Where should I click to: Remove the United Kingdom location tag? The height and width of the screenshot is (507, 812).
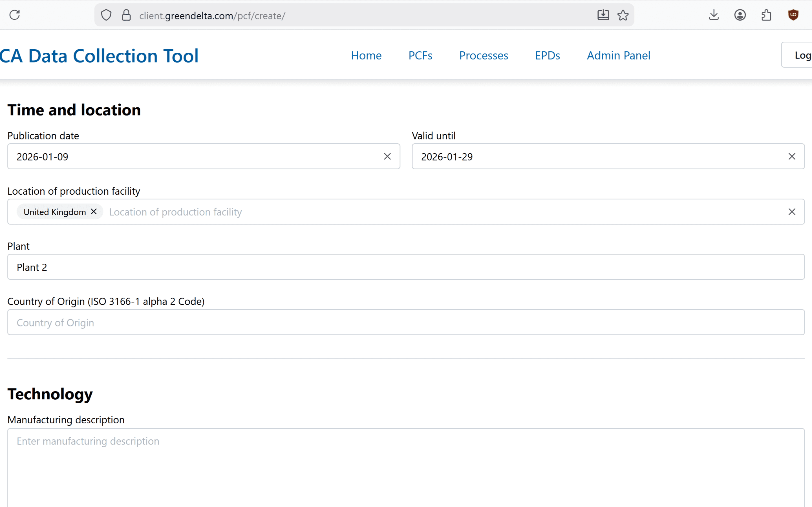pyautogui.click(x=94, y=212)
